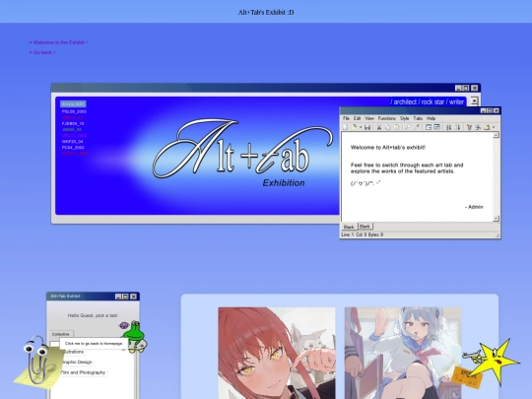Open the white-haired schoolgirl artwork thumbnail
This screenshot has height=399, width=532.
403,353
